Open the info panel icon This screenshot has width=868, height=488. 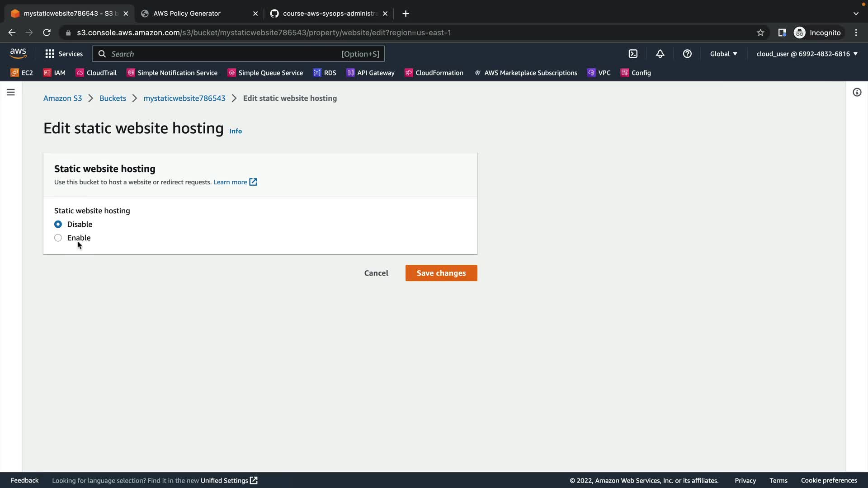pyautogui.click(x=857, y=92)
